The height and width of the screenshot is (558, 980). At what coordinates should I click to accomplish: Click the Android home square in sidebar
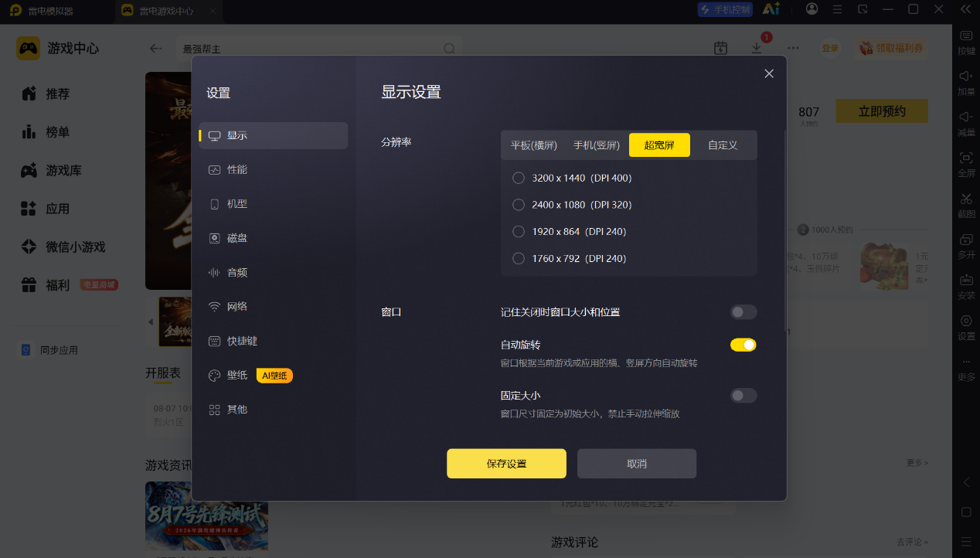[966, 512]
